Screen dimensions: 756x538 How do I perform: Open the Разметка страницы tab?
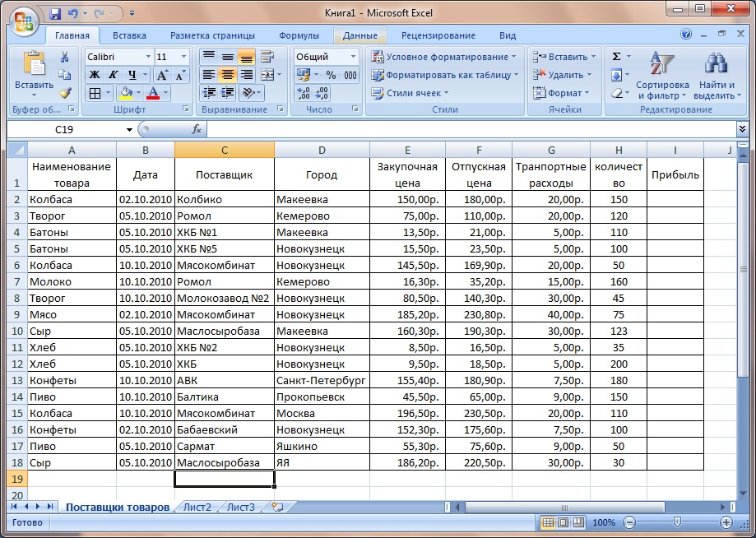(212, 35)
